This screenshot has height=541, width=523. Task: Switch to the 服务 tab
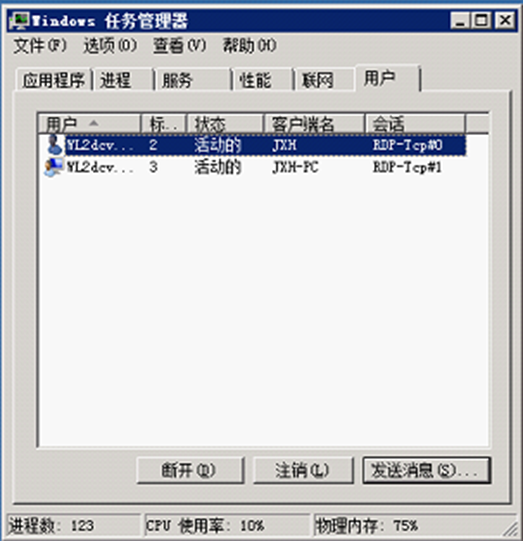coord(193,80)
